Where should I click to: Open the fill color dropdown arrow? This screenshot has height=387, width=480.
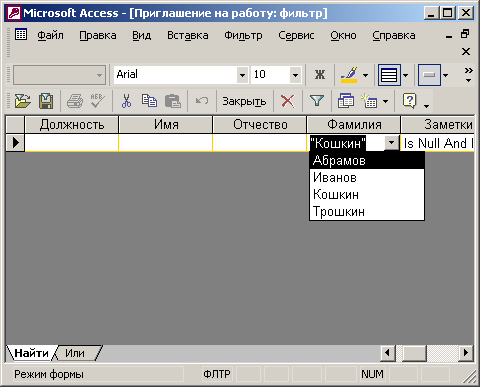[x=365, y=75]
